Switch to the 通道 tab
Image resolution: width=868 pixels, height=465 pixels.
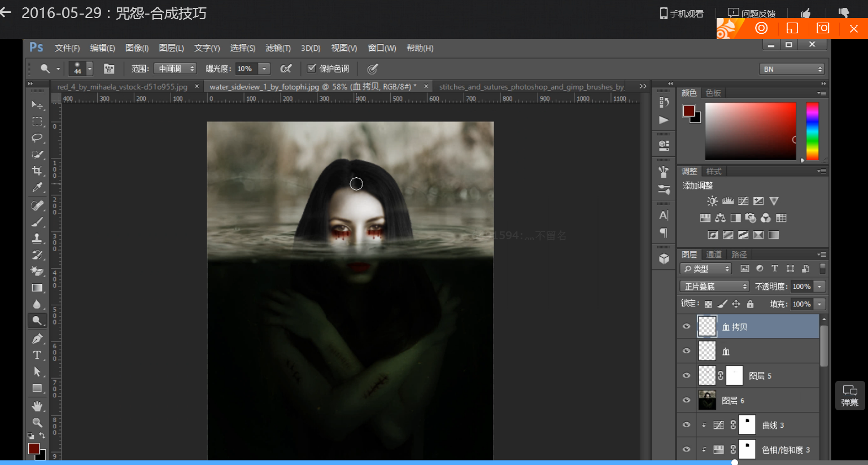[x=714, y=255]
